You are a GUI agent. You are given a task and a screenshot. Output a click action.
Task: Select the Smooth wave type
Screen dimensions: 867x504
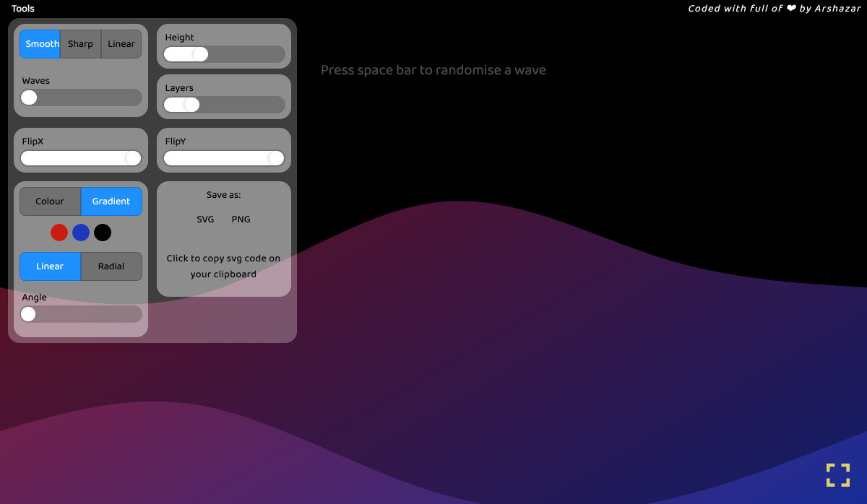coord(40,44)
